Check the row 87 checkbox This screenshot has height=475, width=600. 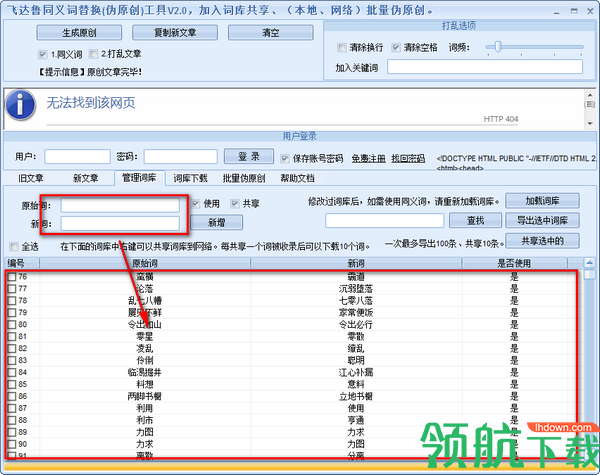click(12, 408)
